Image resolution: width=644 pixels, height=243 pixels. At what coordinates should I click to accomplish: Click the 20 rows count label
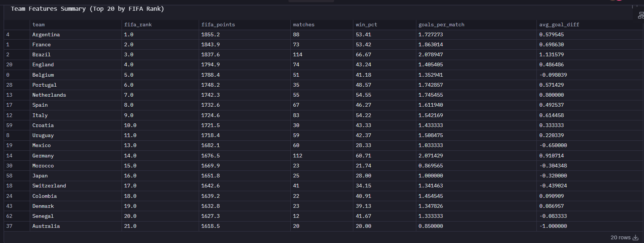[x=621, y=237]
